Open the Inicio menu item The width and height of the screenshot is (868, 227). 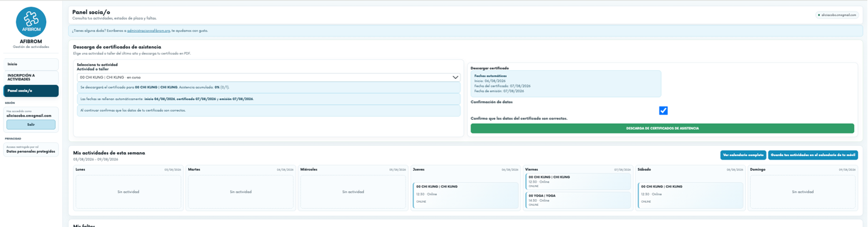point(31,64)
